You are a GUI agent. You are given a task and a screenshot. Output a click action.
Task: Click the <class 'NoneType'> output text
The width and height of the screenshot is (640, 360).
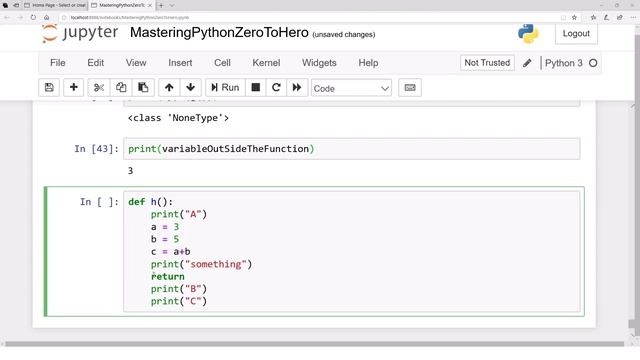178,118
